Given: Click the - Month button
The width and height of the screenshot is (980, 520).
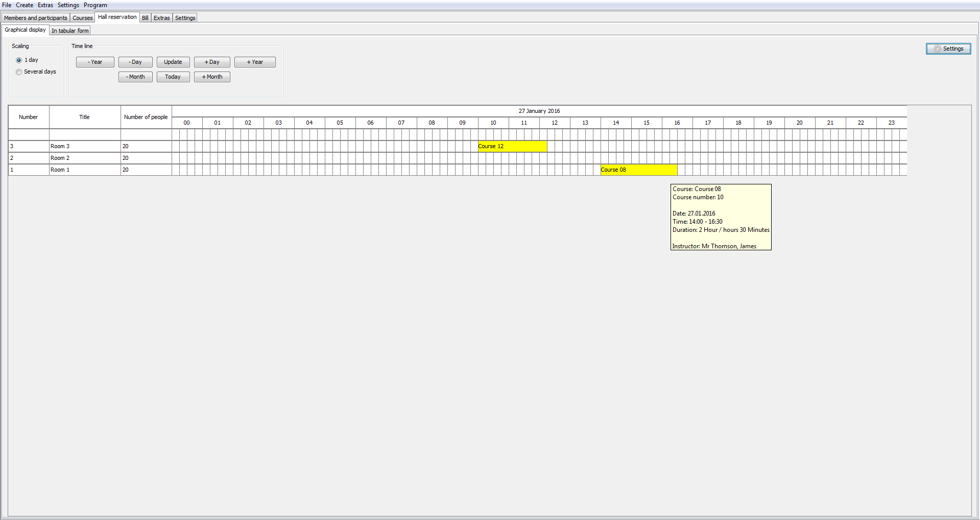Looking at the screenshot, I should (x=135, y=77).
